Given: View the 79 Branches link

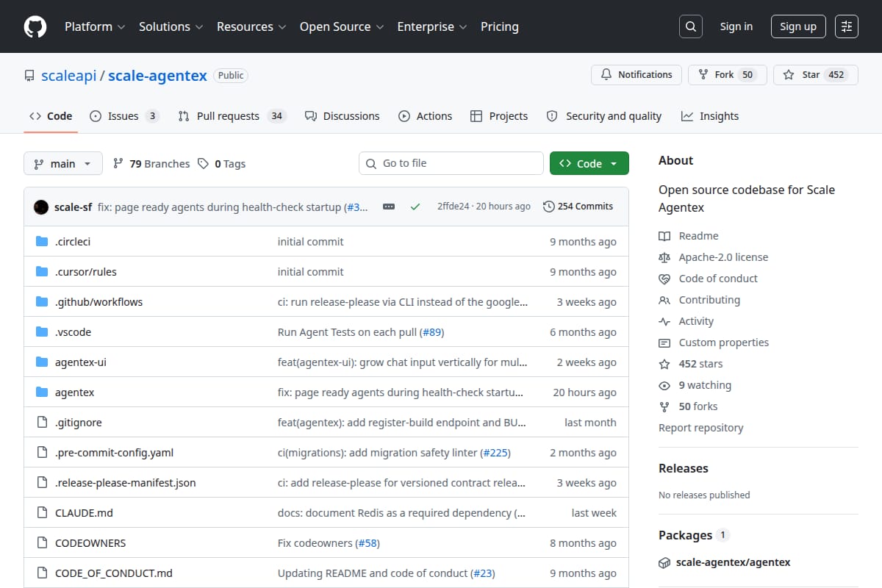Looking at the screenshot, I should point(151,164).
